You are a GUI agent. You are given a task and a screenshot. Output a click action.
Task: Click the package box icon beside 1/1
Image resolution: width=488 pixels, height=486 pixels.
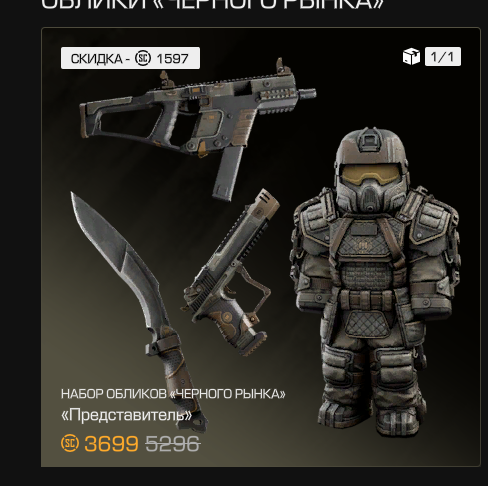click(411, 56)
